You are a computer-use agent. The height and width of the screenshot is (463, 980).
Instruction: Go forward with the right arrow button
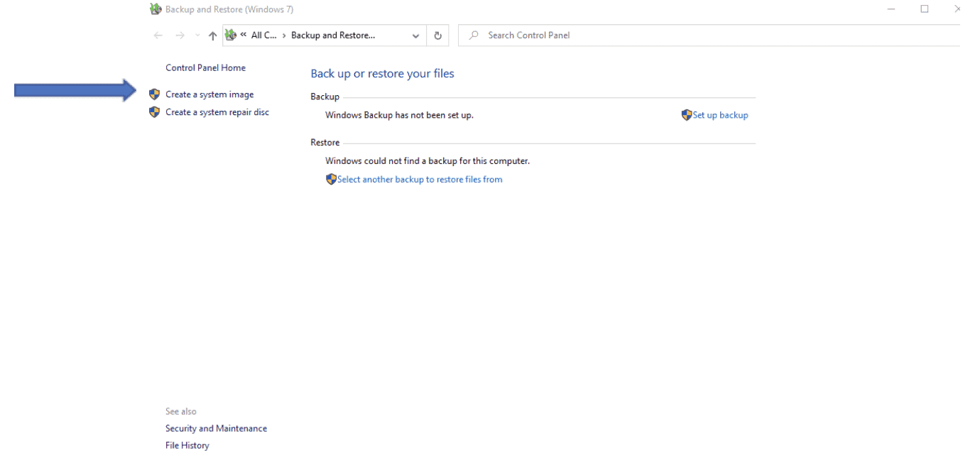[x=180, y=36]
